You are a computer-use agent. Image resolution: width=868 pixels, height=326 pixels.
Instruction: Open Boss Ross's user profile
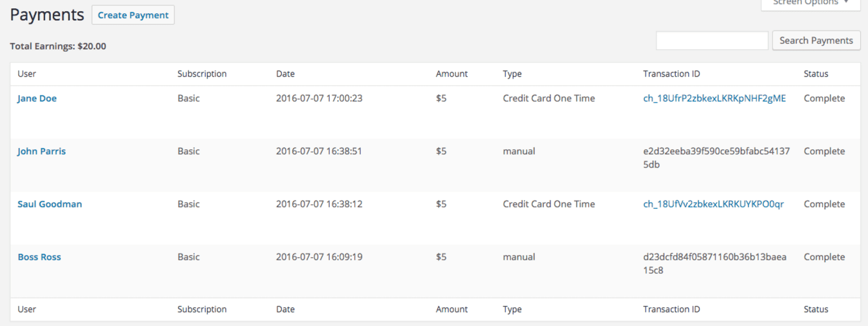(39, 257)
